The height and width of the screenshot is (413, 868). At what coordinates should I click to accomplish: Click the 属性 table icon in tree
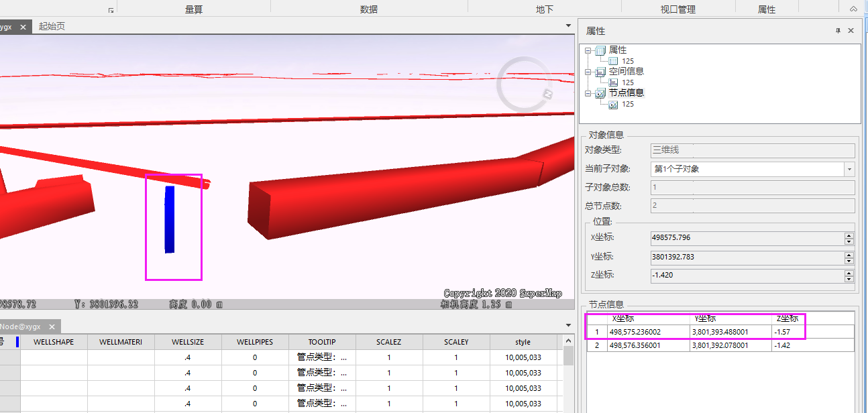(x=600, y=50)
